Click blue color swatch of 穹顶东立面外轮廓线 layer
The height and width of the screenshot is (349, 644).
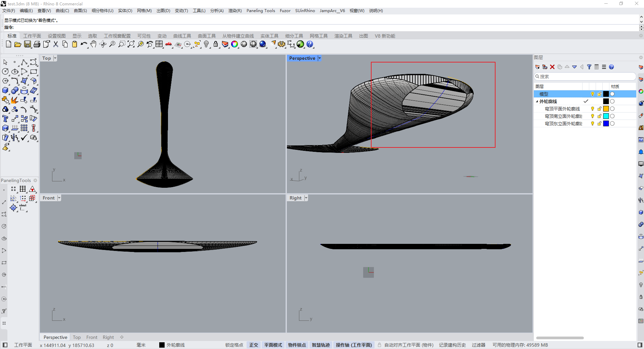click(x=606, y=124)
